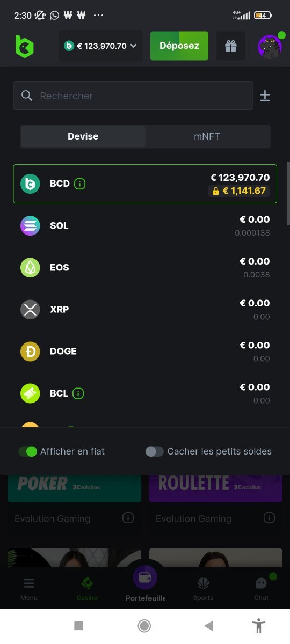Switch to the mNFT tab
Screen dimensions: 290x644
(207, 136)
